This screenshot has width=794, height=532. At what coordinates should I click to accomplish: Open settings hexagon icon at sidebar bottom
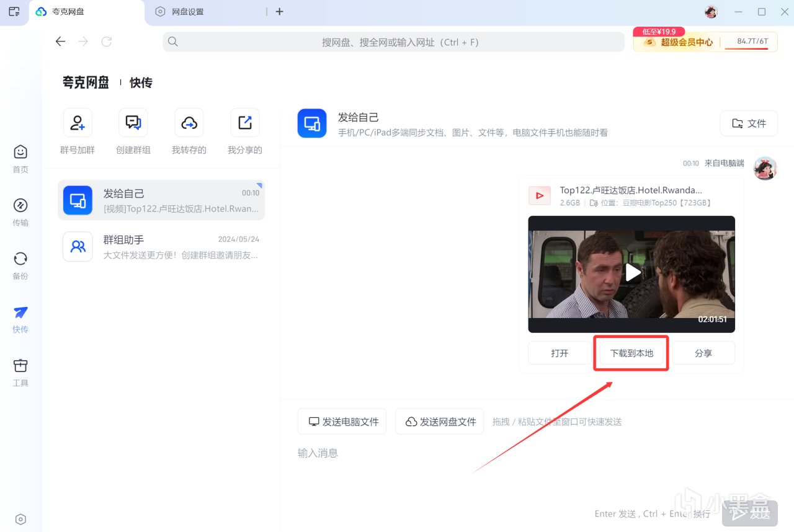[x=20, y=519]
